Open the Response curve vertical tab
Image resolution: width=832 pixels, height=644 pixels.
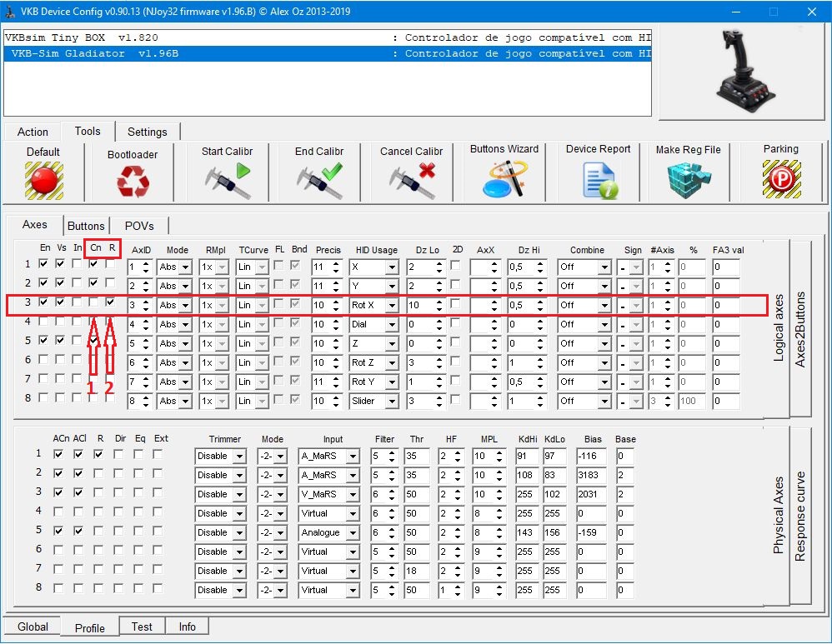pyautogui.click(x=800, y=516)
